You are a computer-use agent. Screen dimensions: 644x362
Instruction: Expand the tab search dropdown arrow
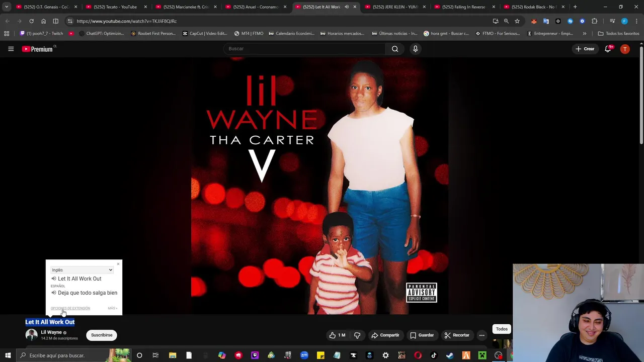(7, 7)
